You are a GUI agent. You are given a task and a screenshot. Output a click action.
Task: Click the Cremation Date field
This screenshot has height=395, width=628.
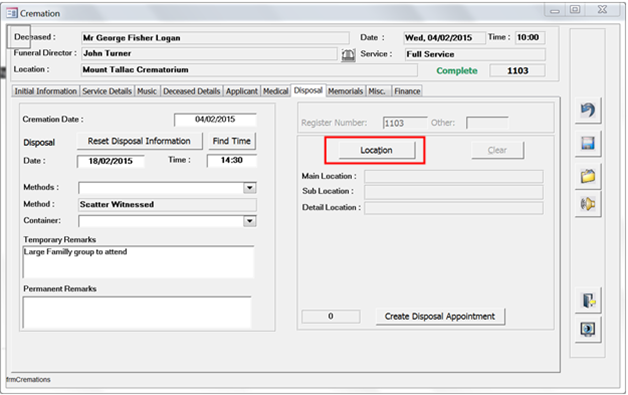click(215, 119)
